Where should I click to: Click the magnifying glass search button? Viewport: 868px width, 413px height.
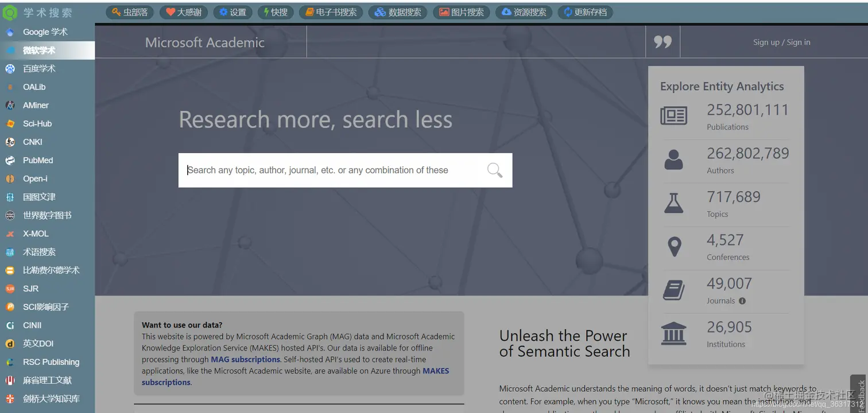pyautogui.click(x=495, y=170)
